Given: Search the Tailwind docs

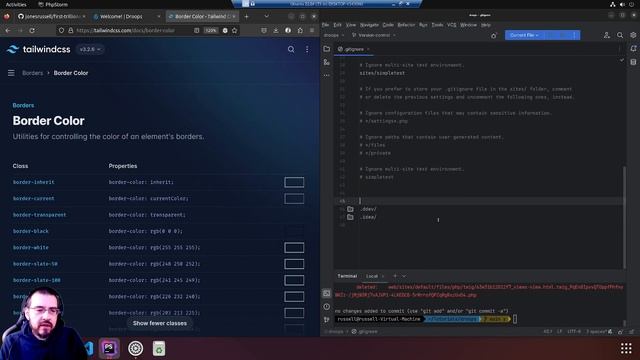Looking at the screenshot, I should tap(291, 49).
